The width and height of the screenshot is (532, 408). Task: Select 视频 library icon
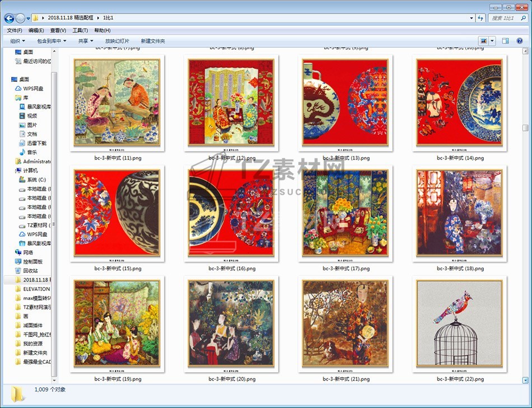22,116
